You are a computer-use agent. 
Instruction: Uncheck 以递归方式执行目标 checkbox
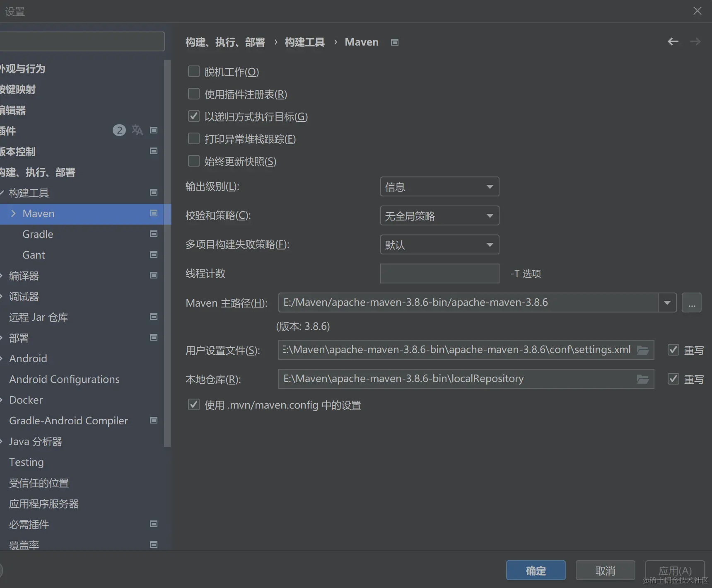coord(194,116)
